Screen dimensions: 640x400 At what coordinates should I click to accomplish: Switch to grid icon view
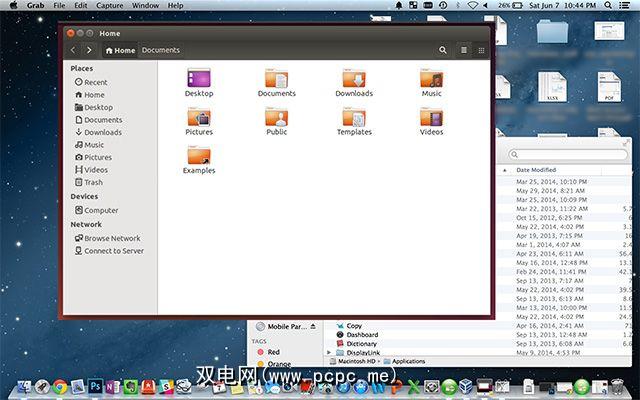tap(481, 50)
